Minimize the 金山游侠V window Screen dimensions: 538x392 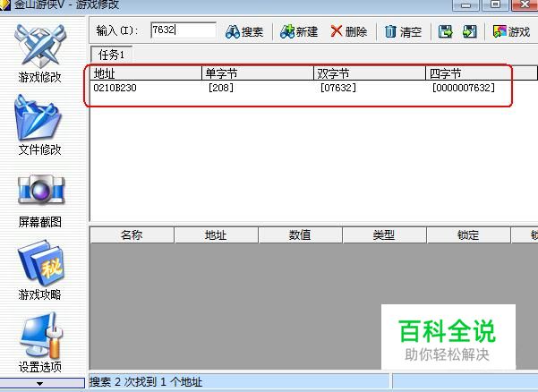[x=465, y=4]
